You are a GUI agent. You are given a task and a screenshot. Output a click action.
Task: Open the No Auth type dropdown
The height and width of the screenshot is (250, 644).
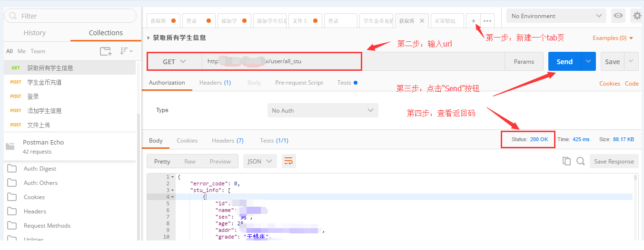click(x=323, y=110)
